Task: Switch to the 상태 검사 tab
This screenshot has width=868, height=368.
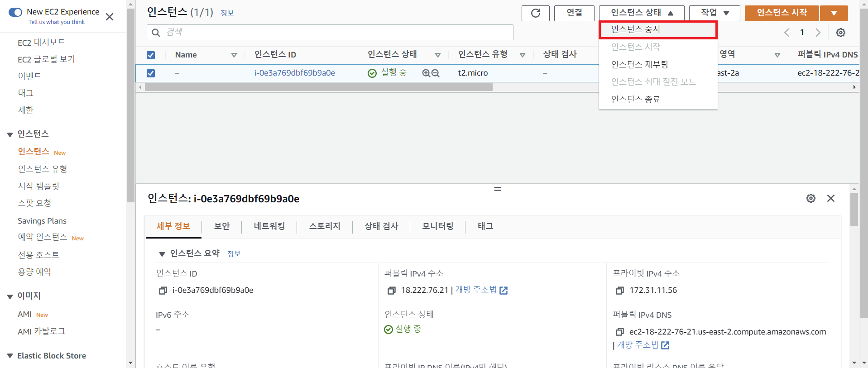Action: (382, 226)
